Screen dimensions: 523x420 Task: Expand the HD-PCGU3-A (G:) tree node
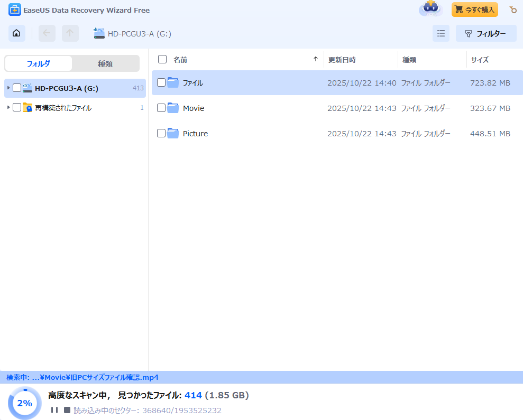[8, 88]
